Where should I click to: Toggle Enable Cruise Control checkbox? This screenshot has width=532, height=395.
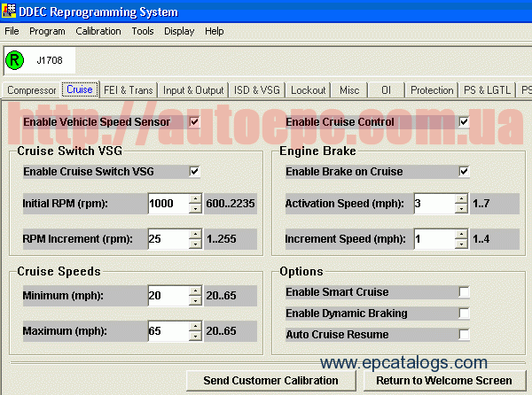tap(464, 121)
